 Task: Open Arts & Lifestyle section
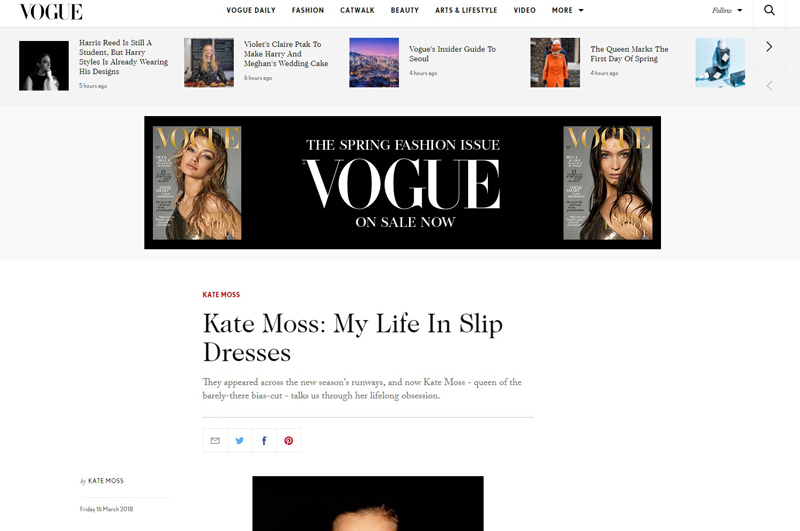pyautogui.click(x=466, y=10)
